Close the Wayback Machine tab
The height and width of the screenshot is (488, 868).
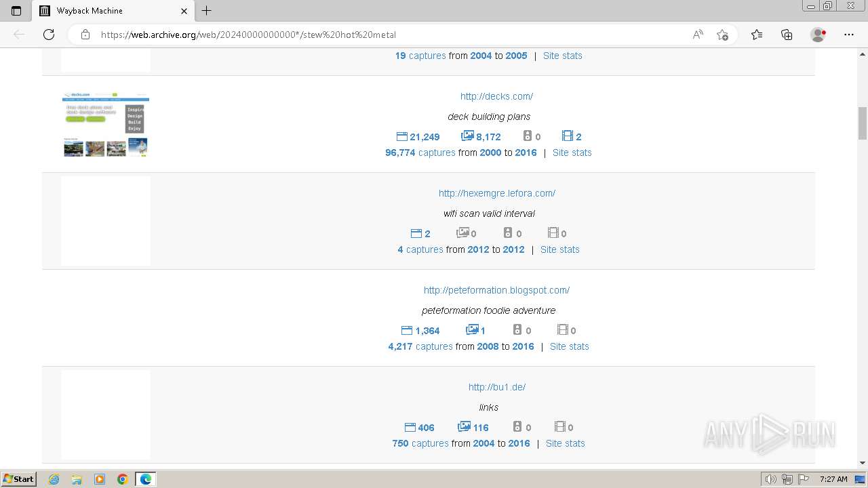[184, 11]
